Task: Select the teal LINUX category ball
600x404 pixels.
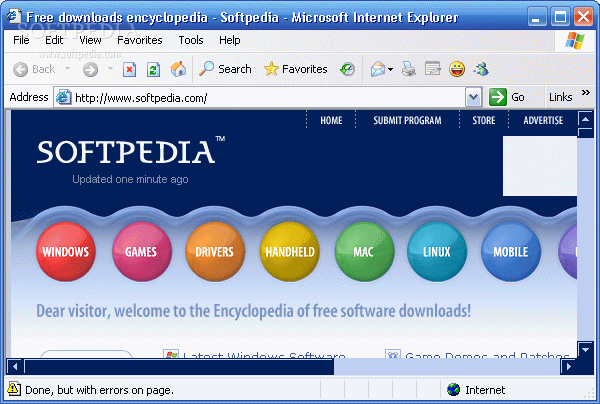Action: click(x=437, y=252)
